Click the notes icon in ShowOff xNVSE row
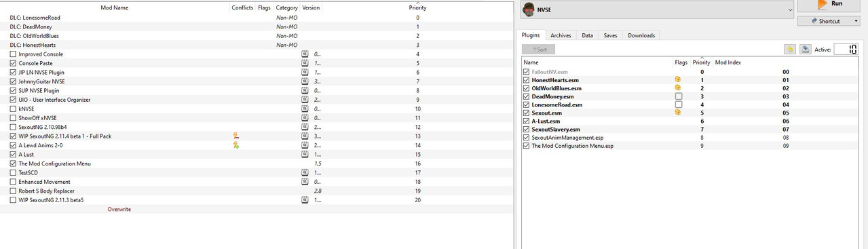 pyautogui.click(x=305, y=118)
